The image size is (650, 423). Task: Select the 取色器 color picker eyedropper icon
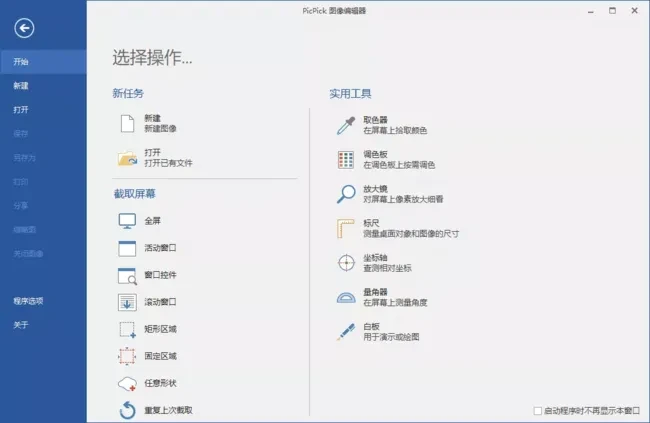(346, 125)
